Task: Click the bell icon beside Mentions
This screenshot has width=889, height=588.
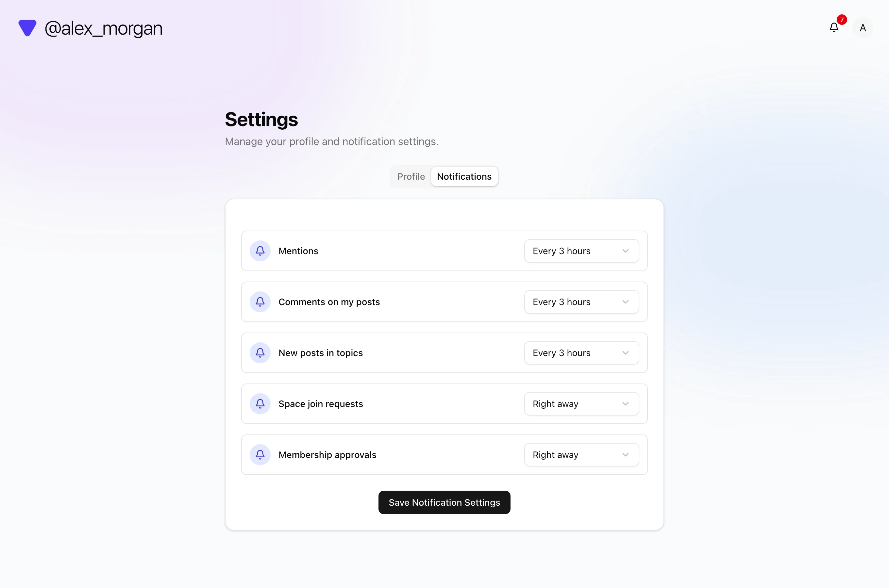Action: point(260,251)
